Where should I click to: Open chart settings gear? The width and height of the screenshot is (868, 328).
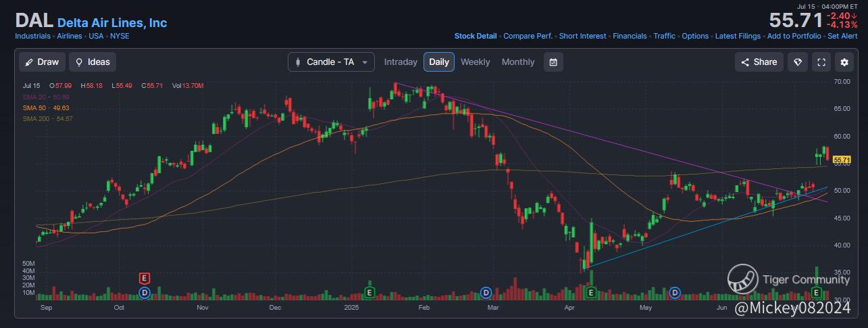(844, 62)
